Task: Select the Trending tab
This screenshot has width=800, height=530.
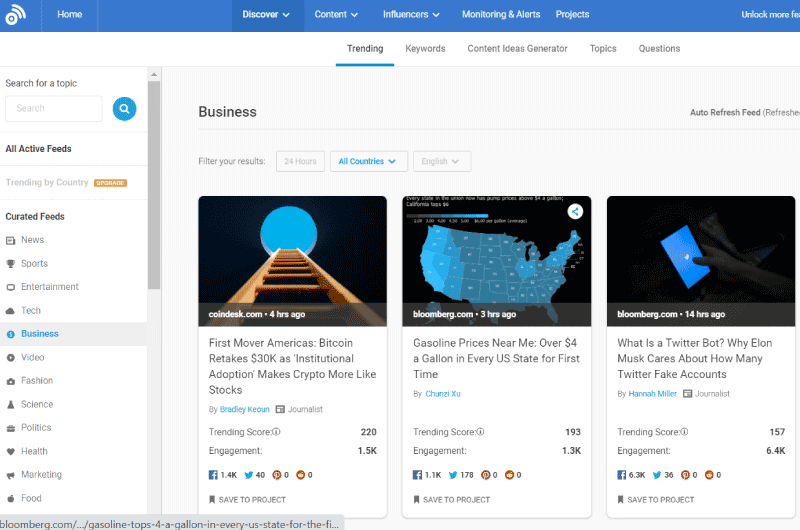Action: pos(365,49)
